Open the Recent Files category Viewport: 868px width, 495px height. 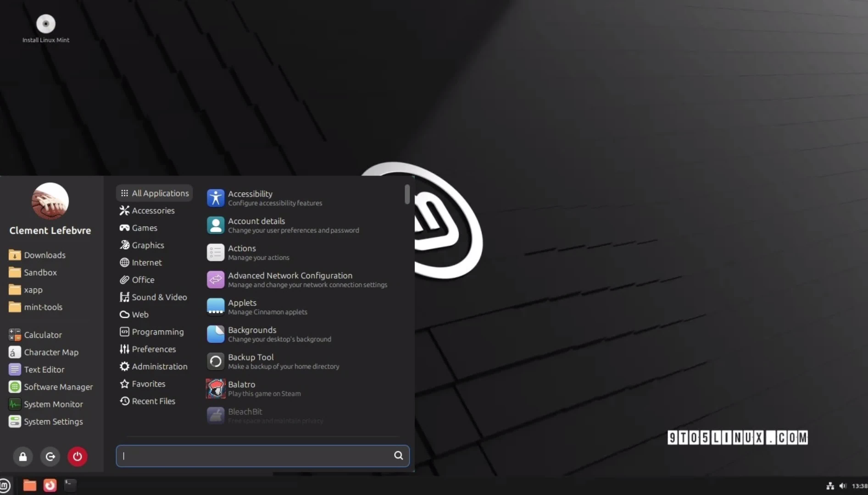153,401
